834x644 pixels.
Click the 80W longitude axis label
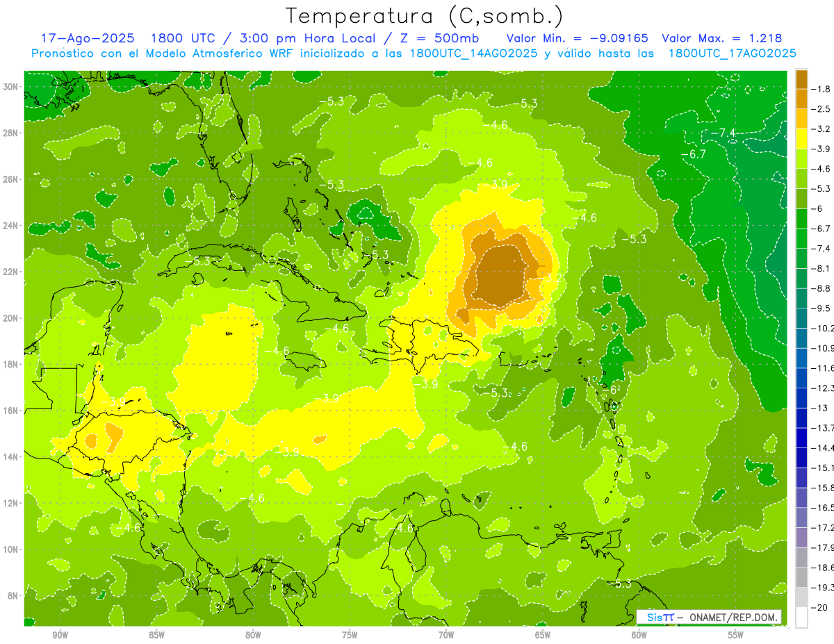[x=253, y=635]
